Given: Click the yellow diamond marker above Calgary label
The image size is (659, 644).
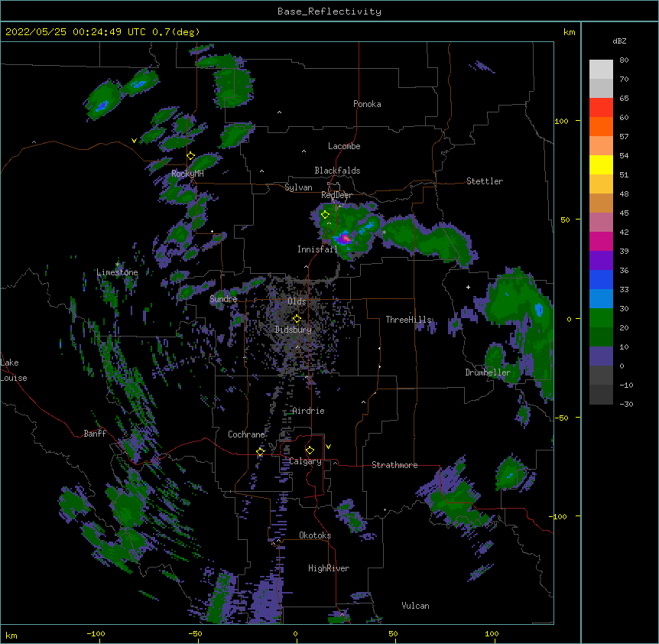Looking at the screenshot, I should (x=310, y=450).
